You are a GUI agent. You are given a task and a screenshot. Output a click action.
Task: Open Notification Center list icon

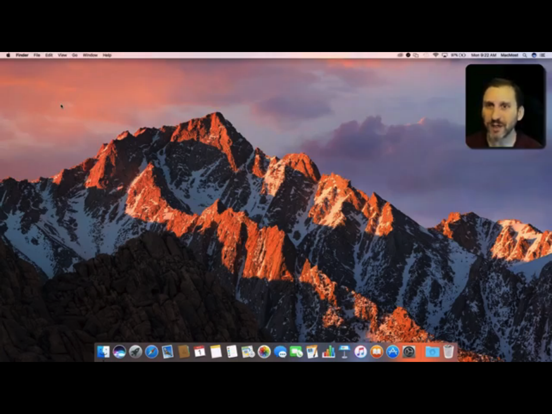coord(542,55)
